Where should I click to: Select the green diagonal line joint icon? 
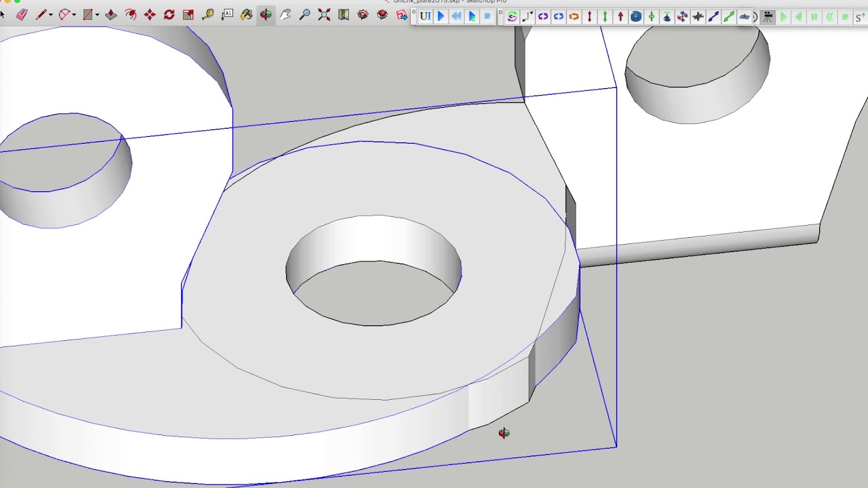[x=729, y=17]
